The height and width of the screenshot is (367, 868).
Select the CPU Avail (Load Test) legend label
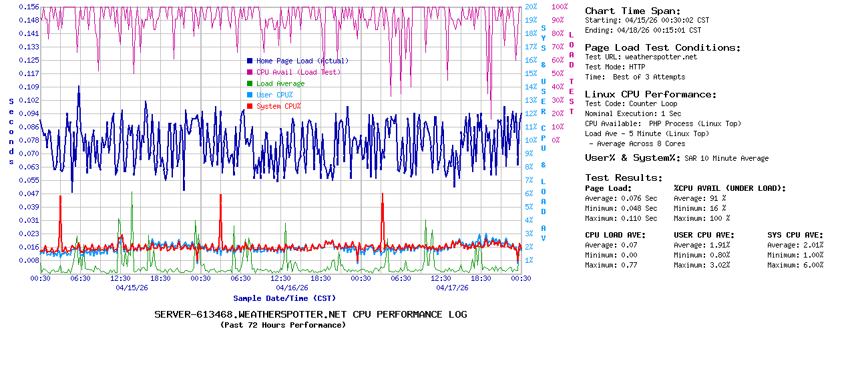pos(298,72)
